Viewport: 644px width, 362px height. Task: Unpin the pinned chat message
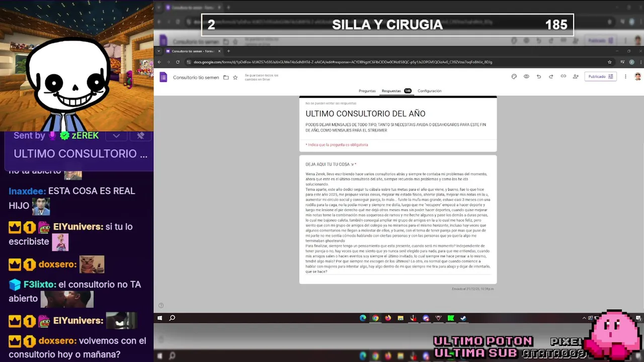[140, 136]
